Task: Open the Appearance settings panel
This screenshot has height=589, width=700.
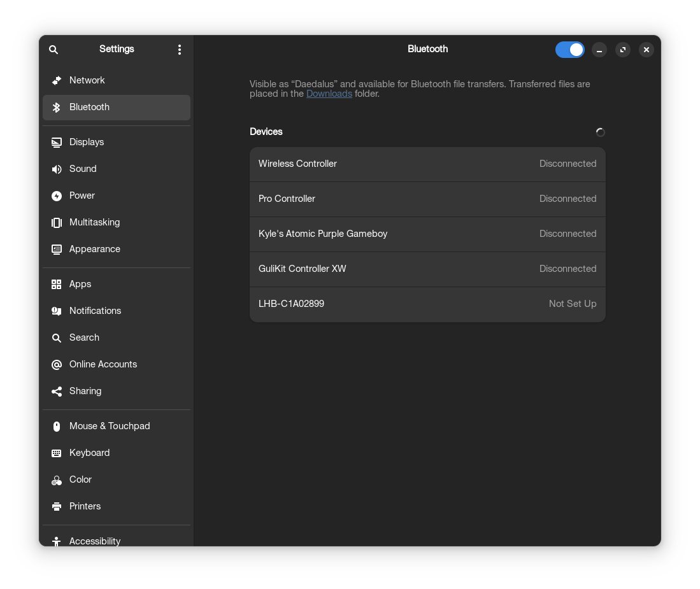Action: pos(94,249)
